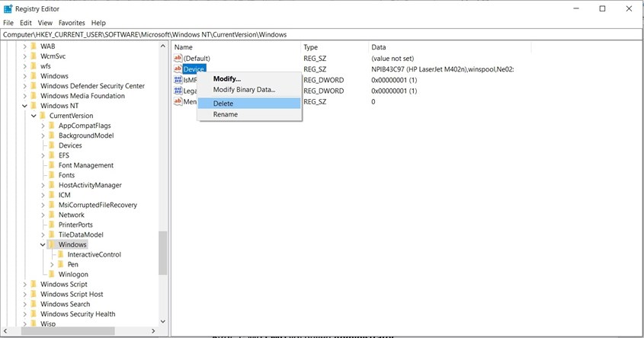Expand the Windows Security Health key
The height and width of the screenshot is (338, 644).
tap(24, 314)
